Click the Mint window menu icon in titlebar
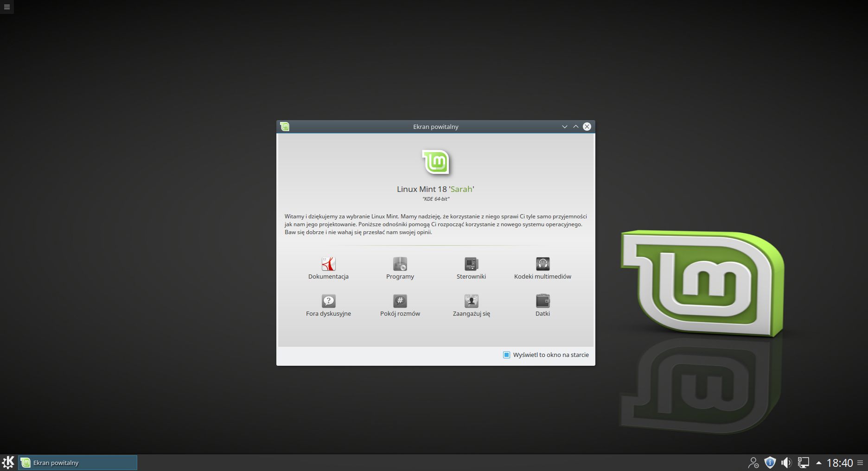Screen dimensions: 868x471 point(285,127)
